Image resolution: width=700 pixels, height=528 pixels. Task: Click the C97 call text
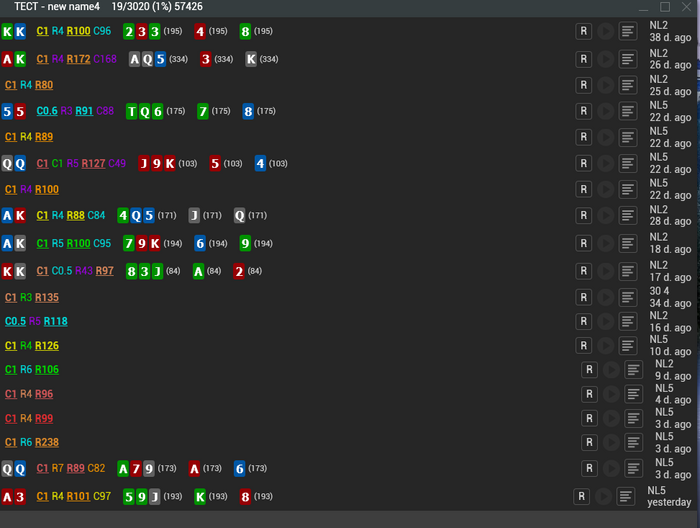click(x=102, y=496)
